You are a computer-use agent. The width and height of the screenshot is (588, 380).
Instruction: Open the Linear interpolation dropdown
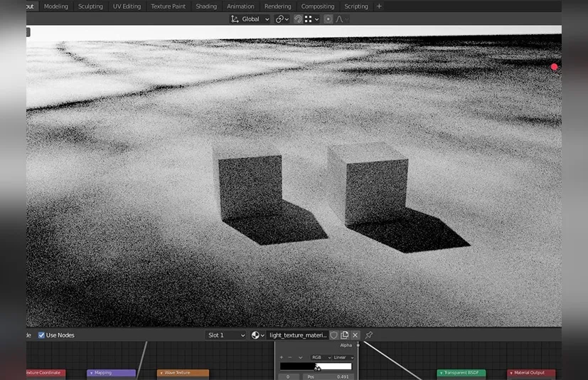coord(343,357)
